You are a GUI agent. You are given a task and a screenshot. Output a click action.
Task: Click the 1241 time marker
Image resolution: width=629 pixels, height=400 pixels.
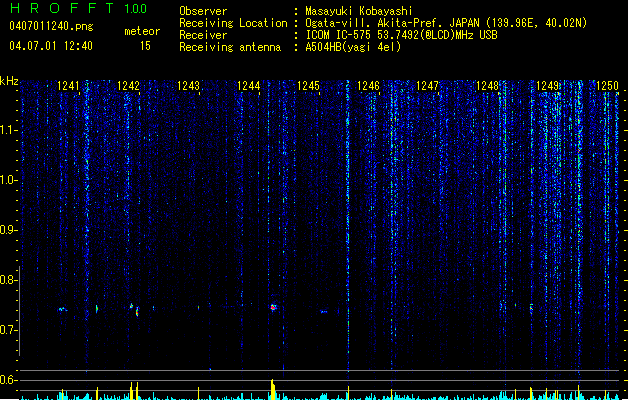68,86
